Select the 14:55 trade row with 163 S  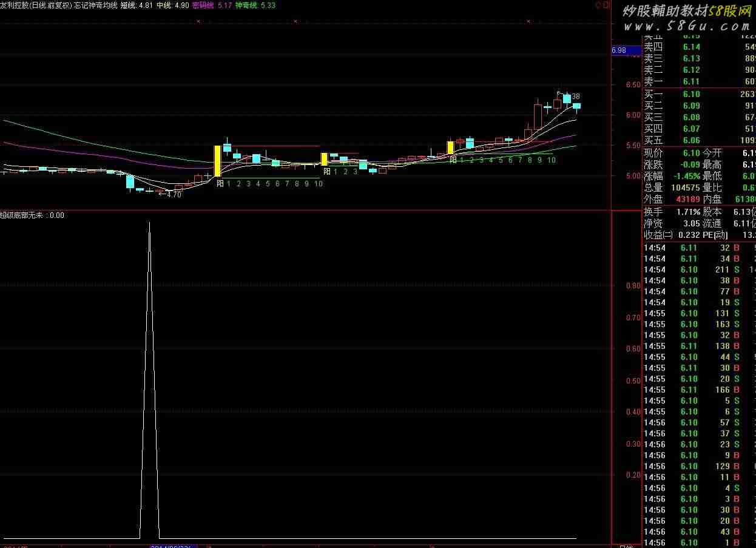pyautogui.click(x=700, y=324)
